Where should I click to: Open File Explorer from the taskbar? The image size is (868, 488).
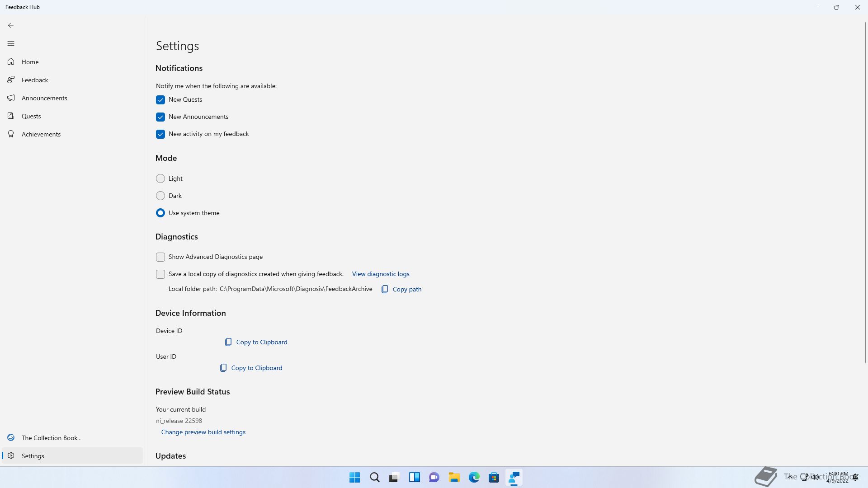click(454, 477)
